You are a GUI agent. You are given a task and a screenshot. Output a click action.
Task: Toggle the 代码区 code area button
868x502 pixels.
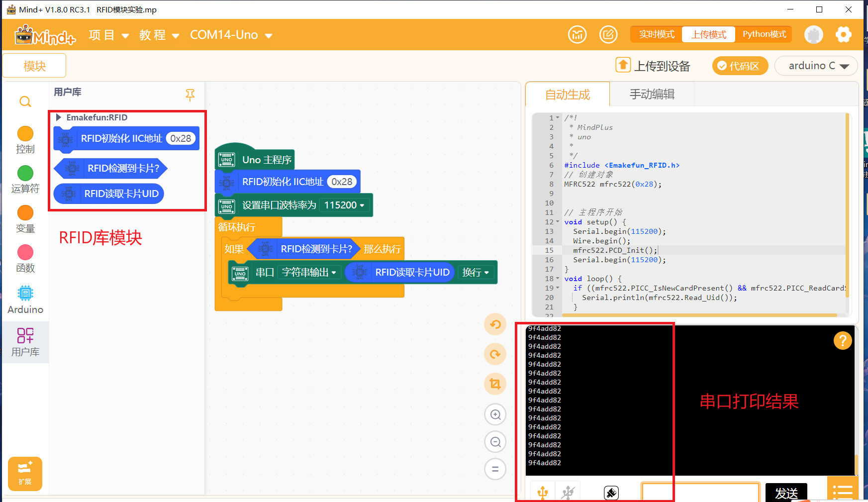(740, 66)
